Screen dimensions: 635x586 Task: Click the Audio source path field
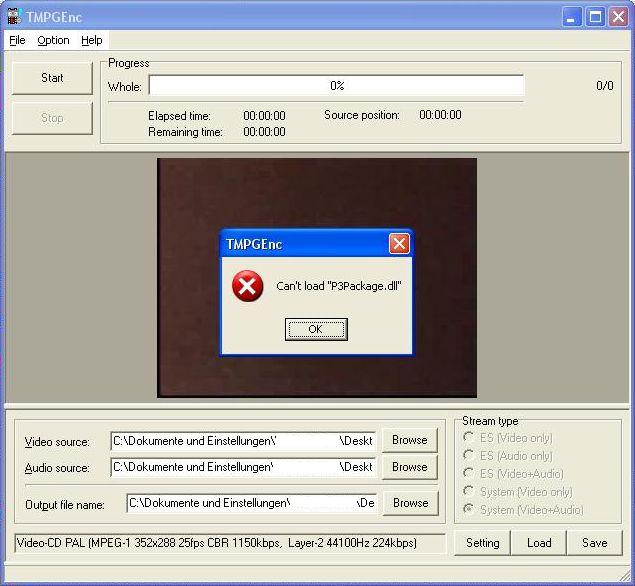243,467
